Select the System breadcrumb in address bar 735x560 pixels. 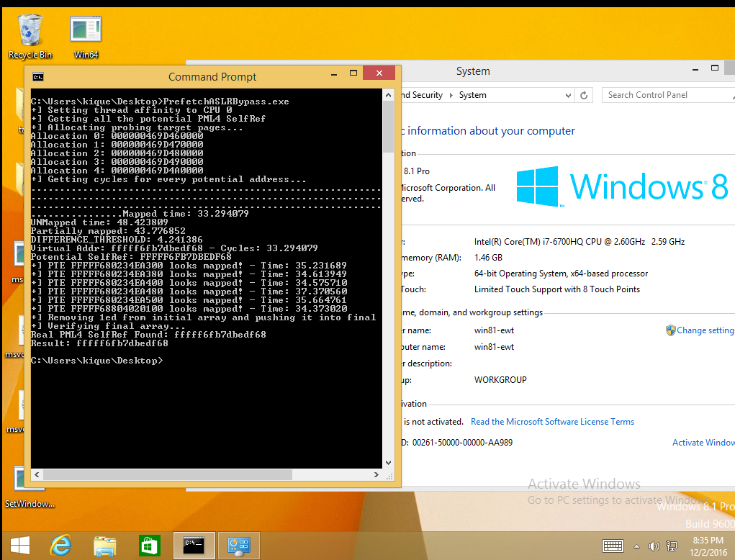click(x=472, y=95)
